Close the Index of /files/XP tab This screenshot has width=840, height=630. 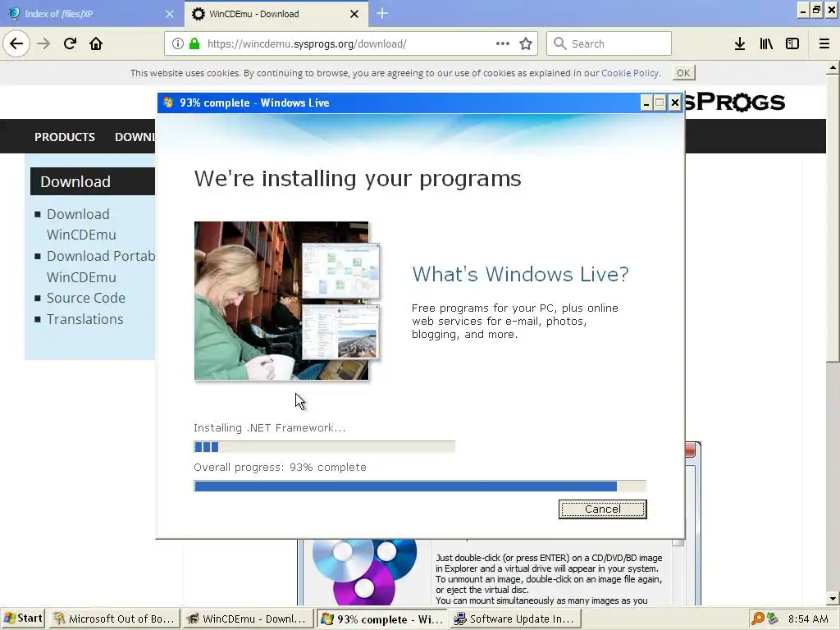pos(170,14)
